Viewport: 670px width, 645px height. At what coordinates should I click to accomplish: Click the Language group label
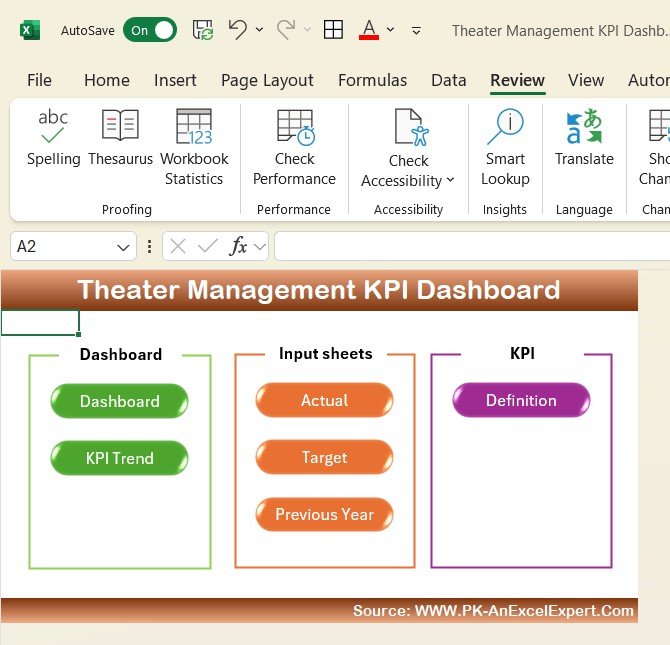[x=584, y=209]
